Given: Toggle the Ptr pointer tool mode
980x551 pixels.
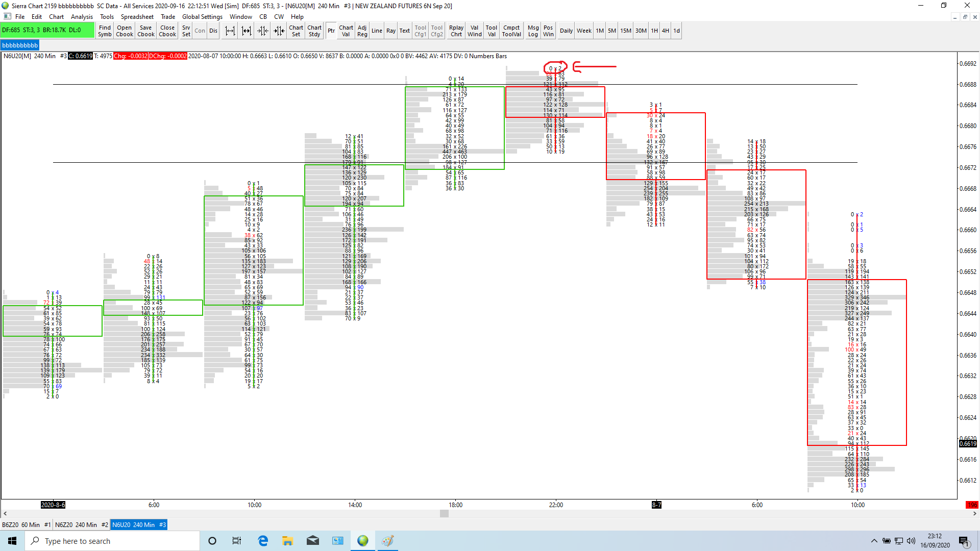Looking at the screenshot, I should 331,31.
